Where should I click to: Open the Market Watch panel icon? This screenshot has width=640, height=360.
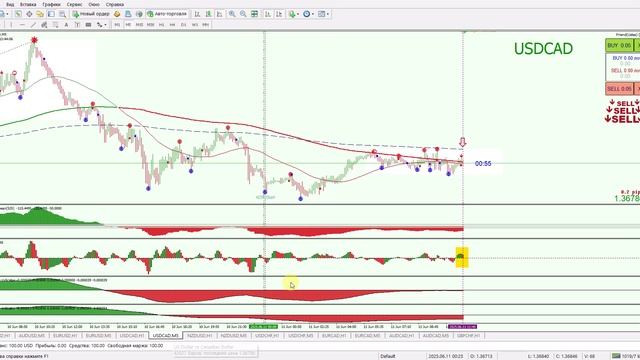click(18, 14)
